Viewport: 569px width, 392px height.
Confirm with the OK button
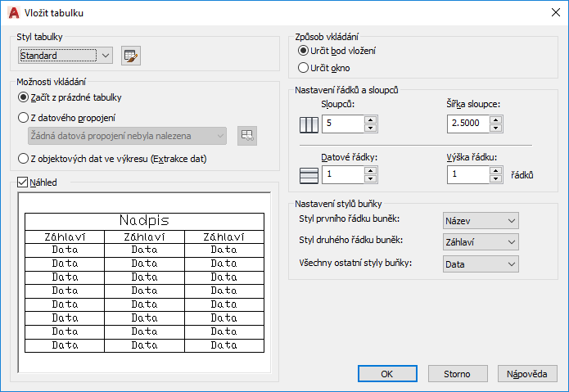(387, 373)
